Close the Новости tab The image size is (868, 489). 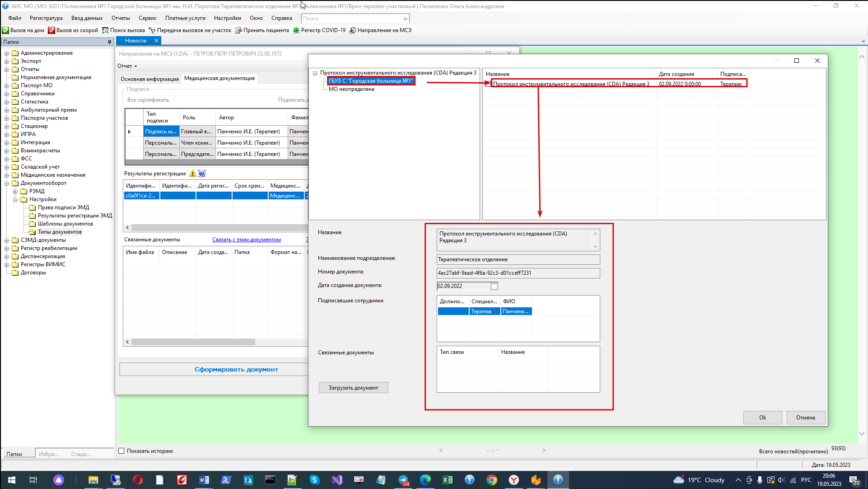tap(156, 41)
